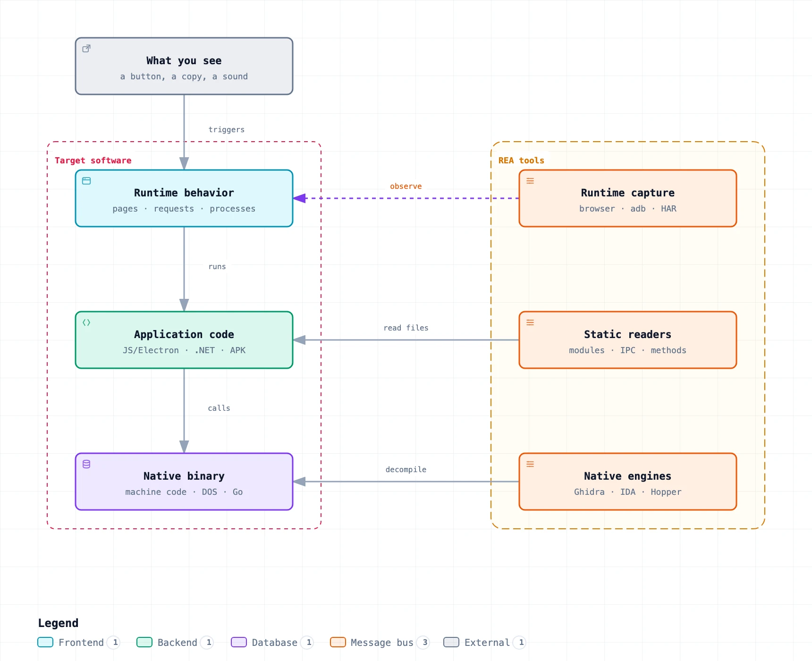This screenshot has height=661, width=812.
Task: Select the Backend legend swatch
Action: point(144,642)
